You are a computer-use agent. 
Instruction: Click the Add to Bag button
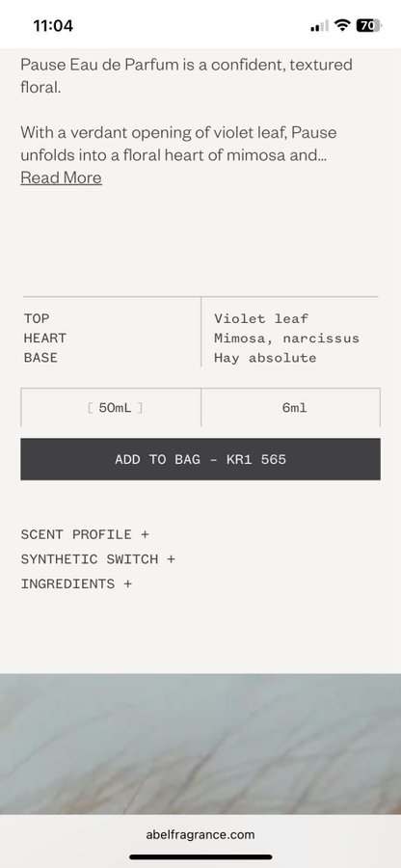point(200,459)
